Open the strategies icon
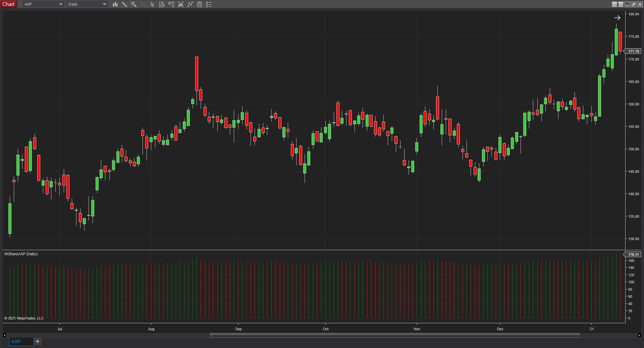This screenshot has height=348, width=644. point(190,4)
